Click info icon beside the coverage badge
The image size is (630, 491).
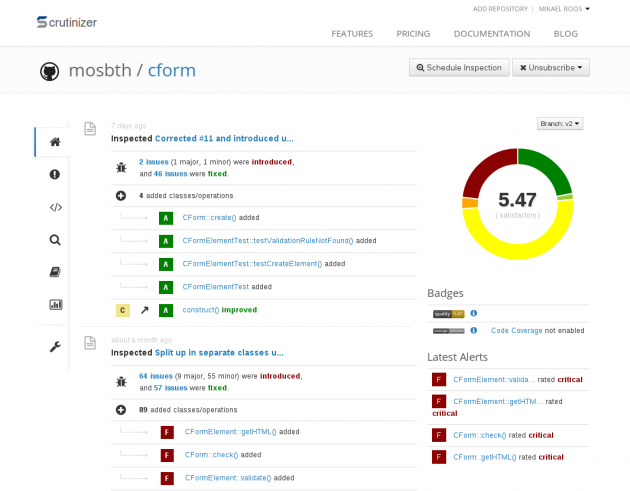click(474, 330)
